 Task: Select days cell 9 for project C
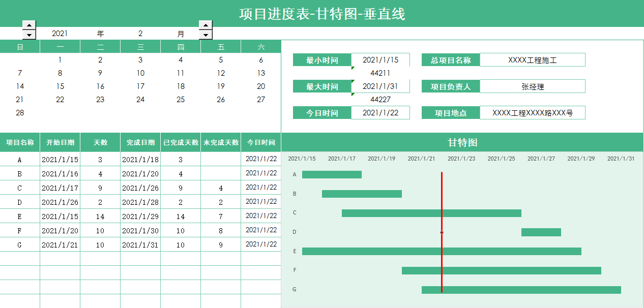(x=100, y=188)
